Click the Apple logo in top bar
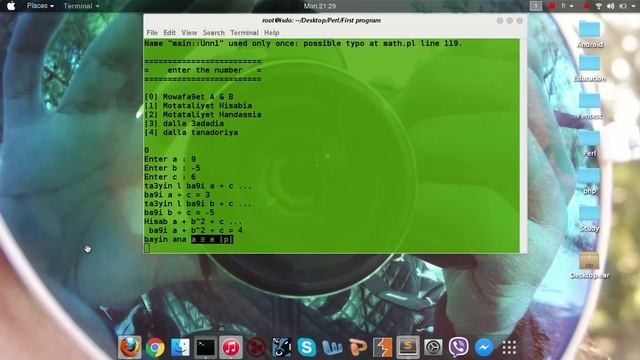Screen dimensions: 640x360 (x=11, y=6)
